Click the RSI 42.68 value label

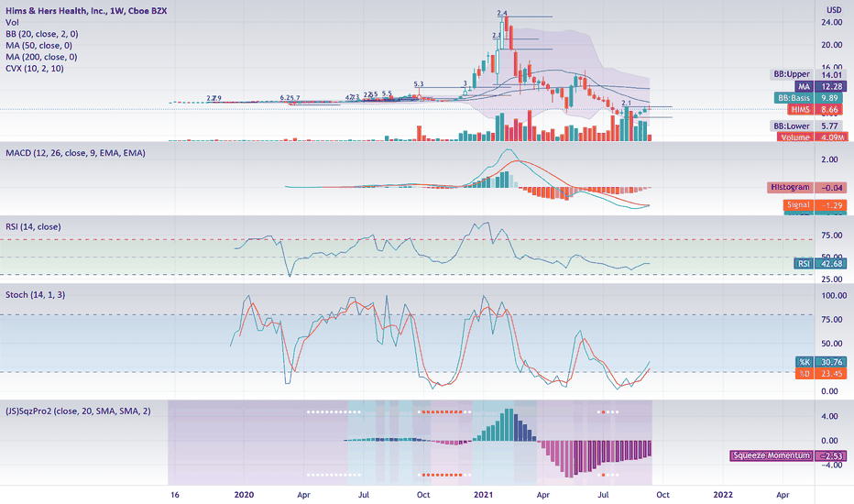(820, 264)
